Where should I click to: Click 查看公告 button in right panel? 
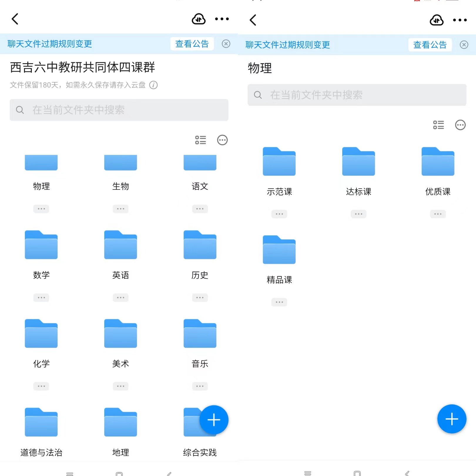(x=430, y=45)
